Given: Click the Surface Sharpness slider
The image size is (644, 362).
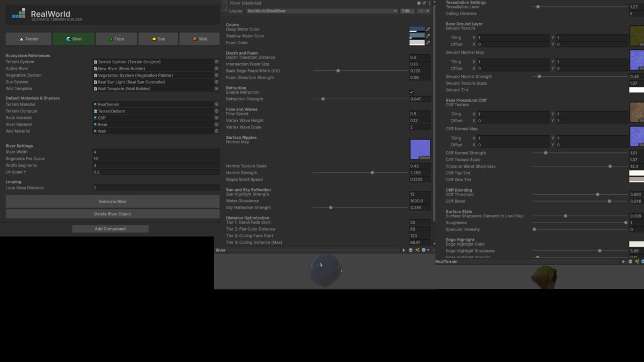Looking at the screenshot, I should [579, 216].
